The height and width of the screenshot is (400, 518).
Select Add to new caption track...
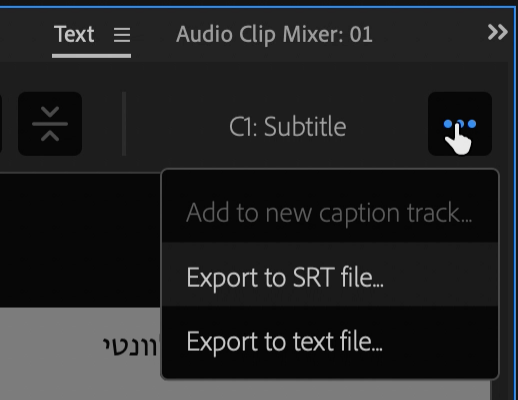[x=330, y=213]
